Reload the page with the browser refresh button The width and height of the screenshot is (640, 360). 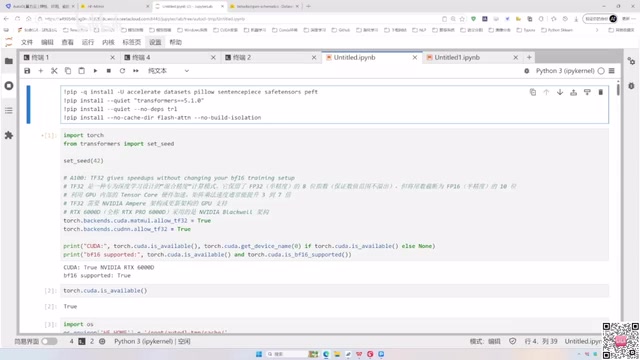(x=18, y=19)
